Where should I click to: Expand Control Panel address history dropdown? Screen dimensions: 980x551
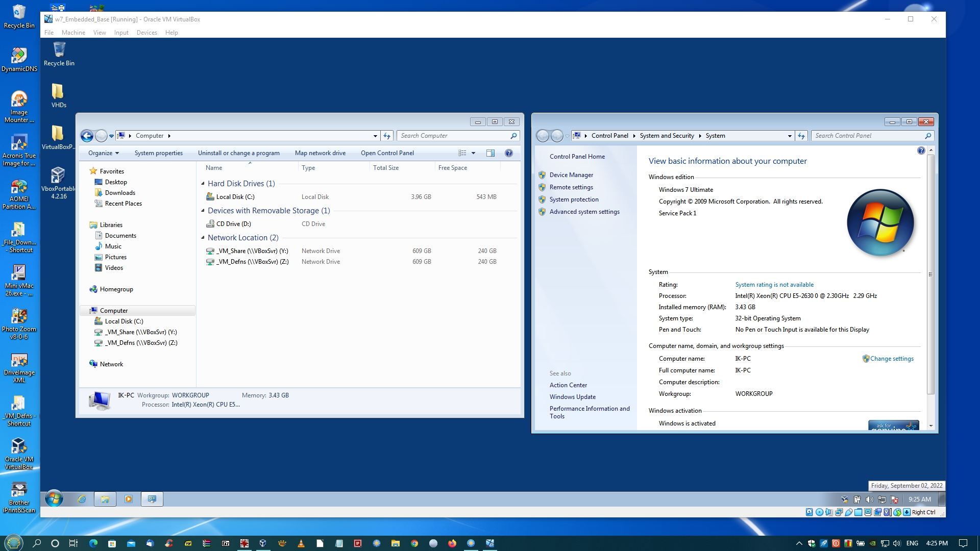pos(790,136)
